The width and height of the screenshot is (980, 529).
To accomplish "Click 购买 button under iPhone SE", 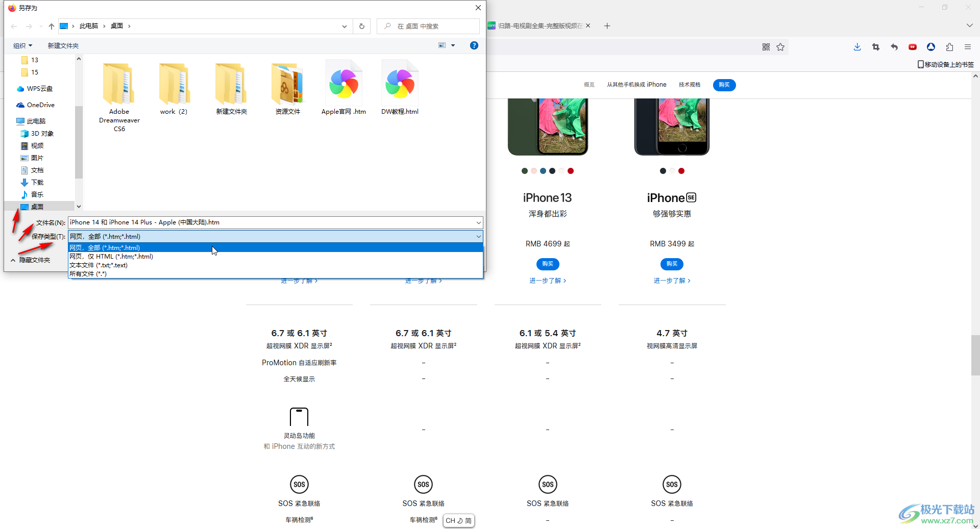I will (672, 264).
